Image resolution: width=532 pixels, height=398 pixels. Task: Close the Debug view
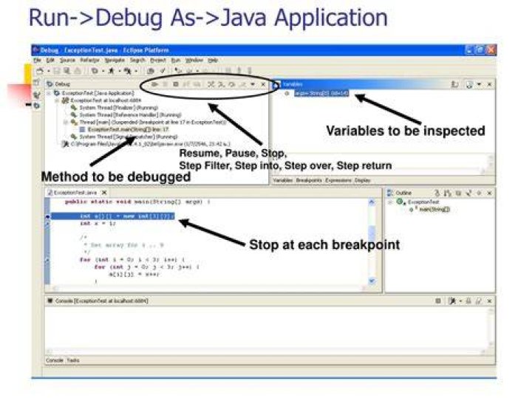263,84
